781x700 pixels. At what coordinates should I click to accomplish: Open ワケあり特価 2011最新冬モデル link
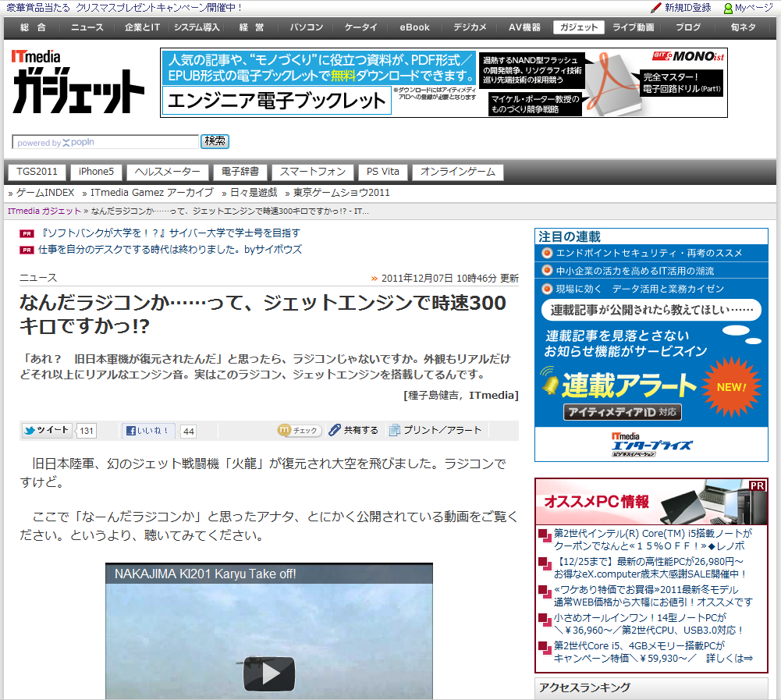pyautogui.click(x=653, y=596)
